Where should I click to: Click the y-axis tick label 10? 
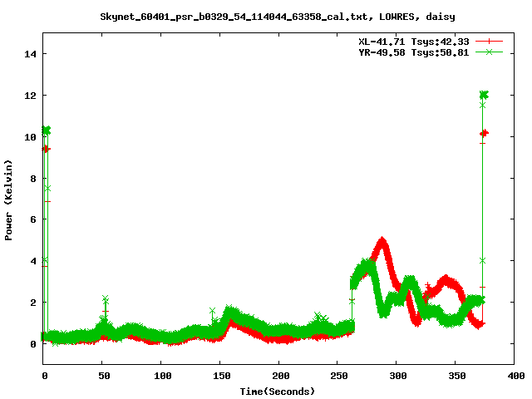[30, 136]
